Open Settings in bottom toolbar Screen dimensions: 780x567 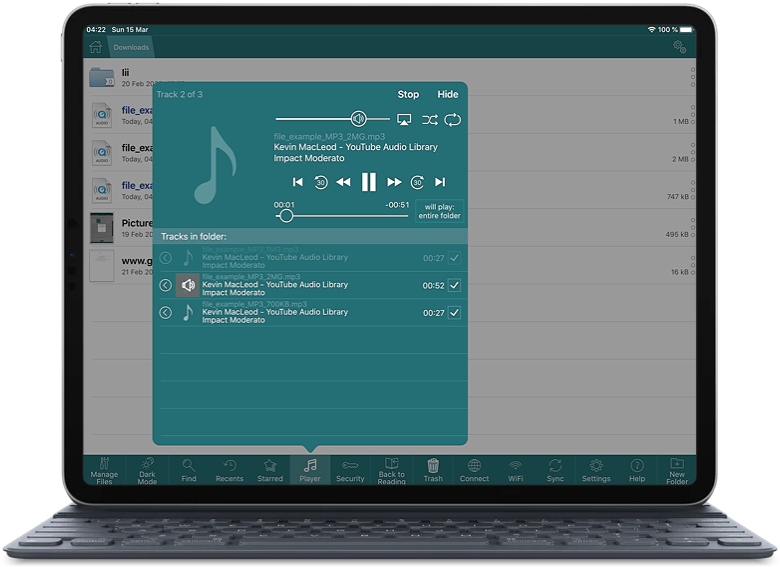coord(596,470)
